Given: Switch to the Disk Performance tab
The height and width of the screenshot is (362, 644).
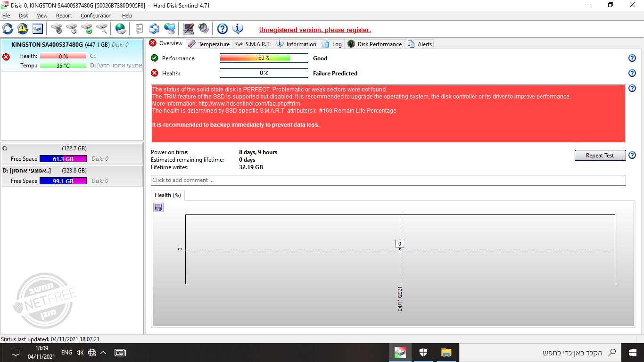Looking at the screenshot, I should 375,44.
